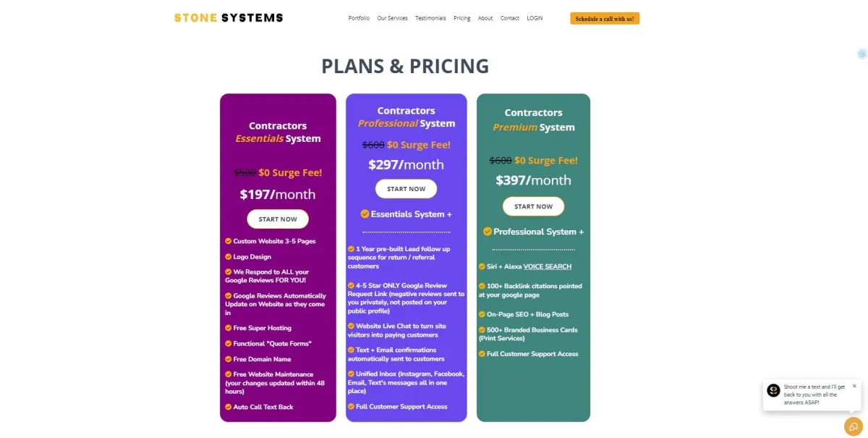Click the checkmark icon beside Professional System +
Viewport: 868px width, 438px height.
click(488, 231)
